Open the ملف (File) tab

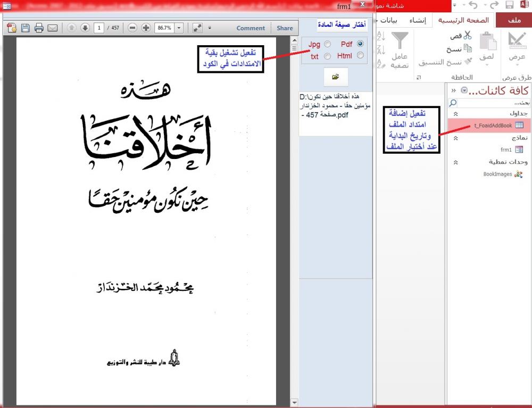tap(514, 20)
